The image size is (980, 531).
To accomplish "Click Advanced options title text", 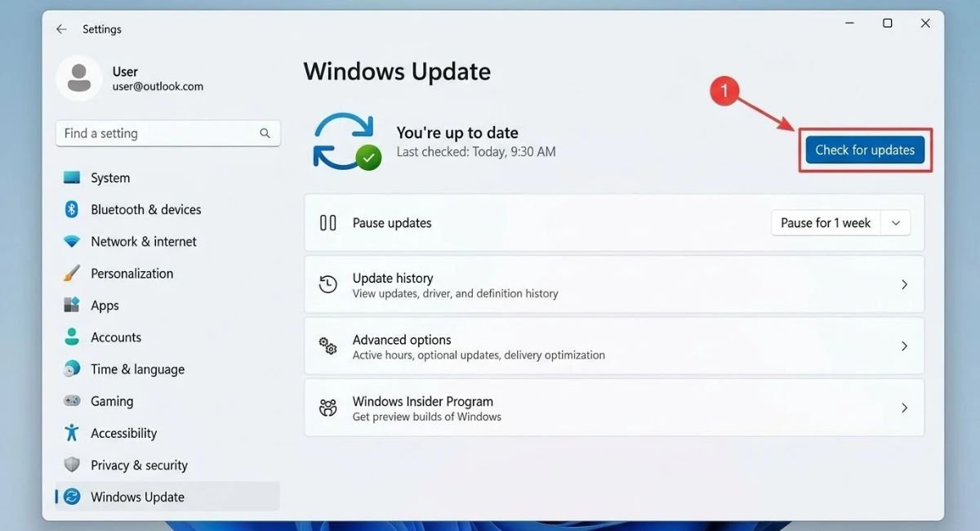I will 402,340.
